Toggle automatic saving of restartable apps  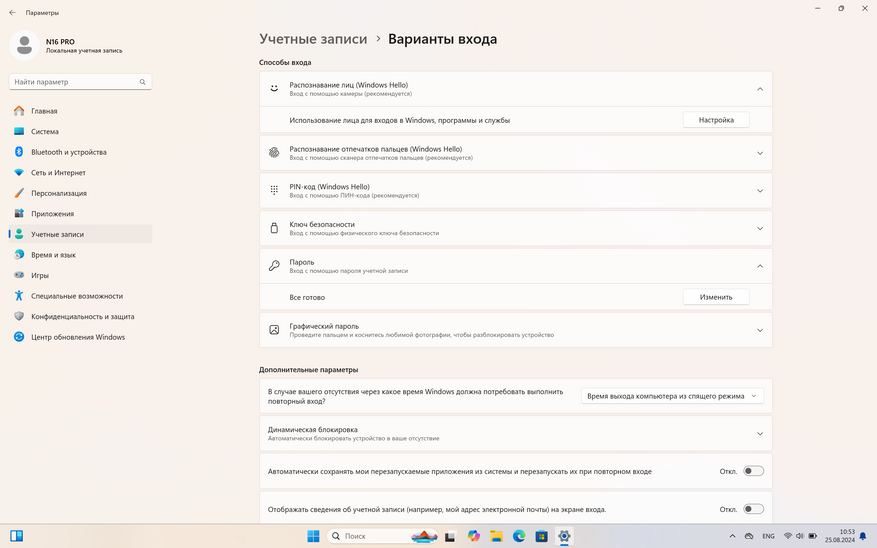[753, 471]
